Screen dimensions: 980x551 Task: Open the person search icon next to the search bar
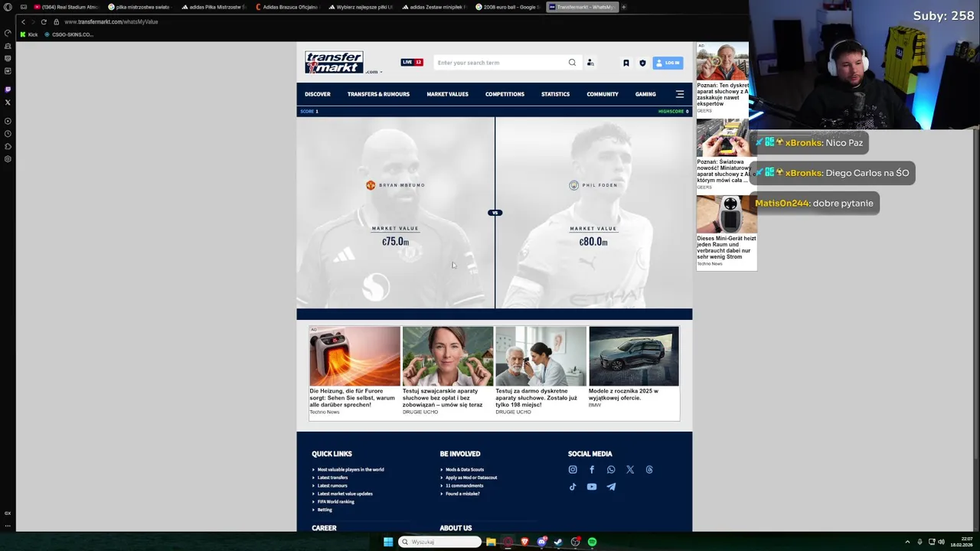point(590,63)
